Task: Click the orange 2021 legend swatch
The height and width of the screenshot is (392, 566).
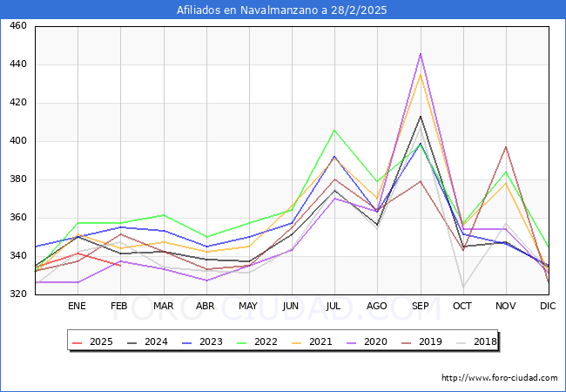Action: tap(297, 342)
